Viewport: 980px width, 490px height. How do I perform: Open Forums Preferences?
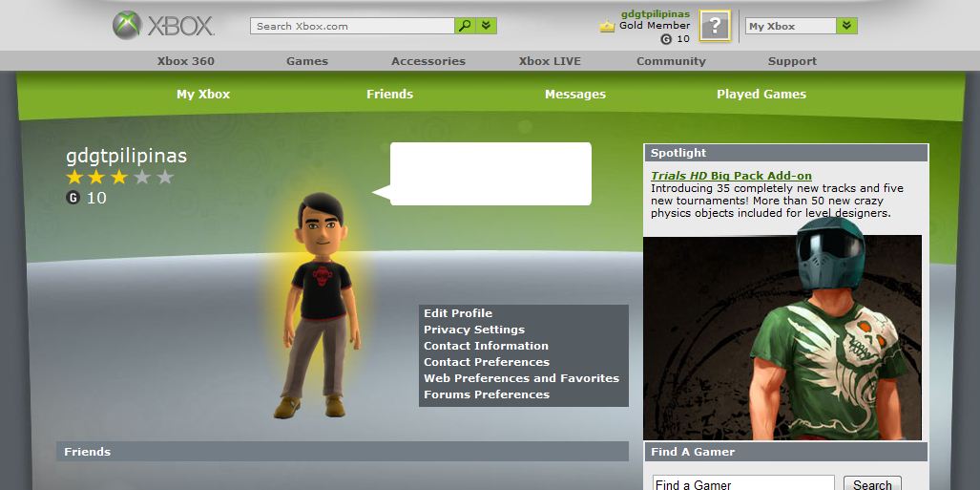point(487,394)
